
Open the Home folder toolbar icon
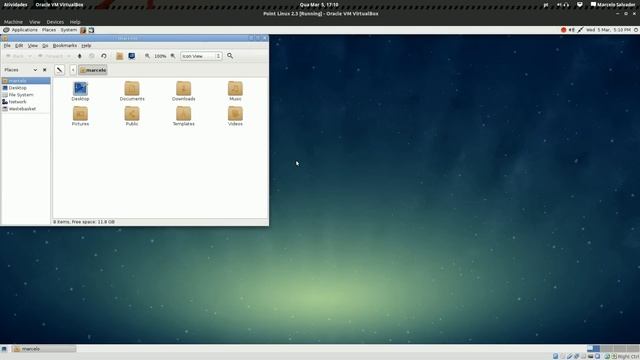pos(120,56)
